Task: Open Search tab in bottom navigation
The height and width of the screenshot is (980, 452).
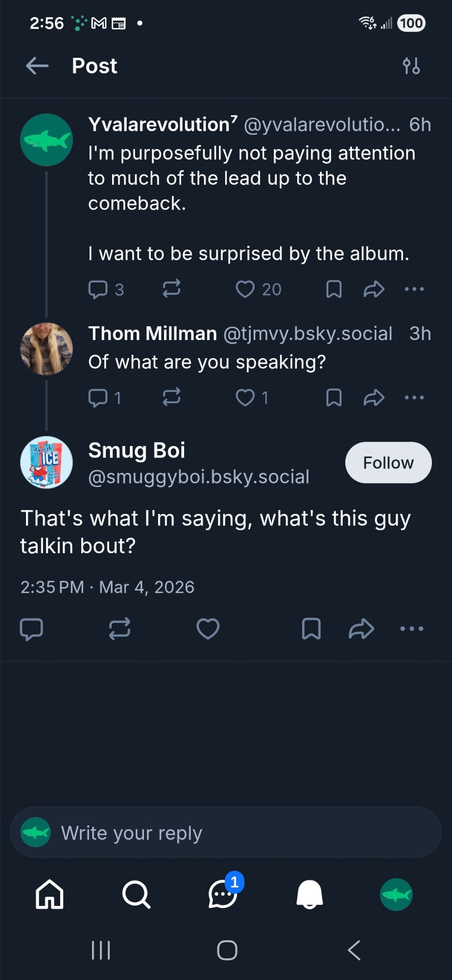Action: (x=136, y=894)
